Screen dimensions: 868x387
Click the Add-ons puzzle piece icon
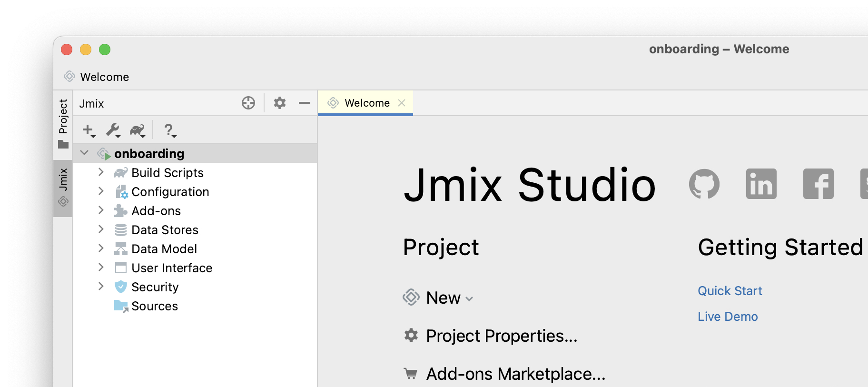pos(121,211)
